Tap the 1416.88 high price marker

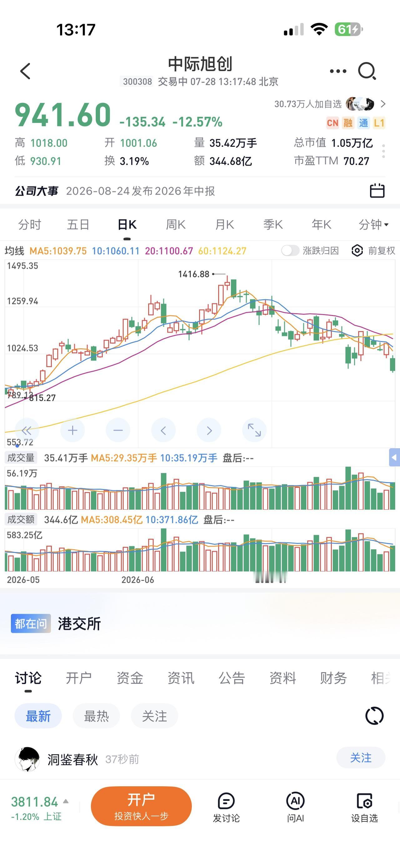[193, 274]
